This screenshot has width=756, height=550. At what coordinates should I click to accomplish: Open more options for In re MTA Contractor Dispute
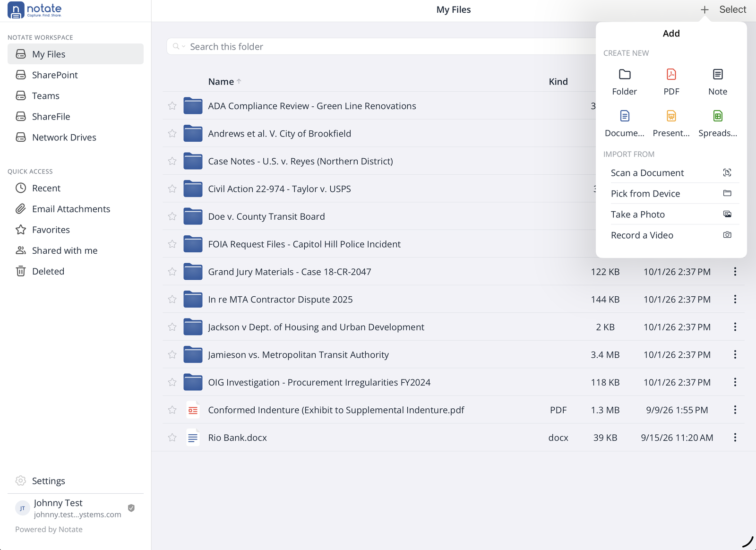pyautogui.click(x=735, y=300)
